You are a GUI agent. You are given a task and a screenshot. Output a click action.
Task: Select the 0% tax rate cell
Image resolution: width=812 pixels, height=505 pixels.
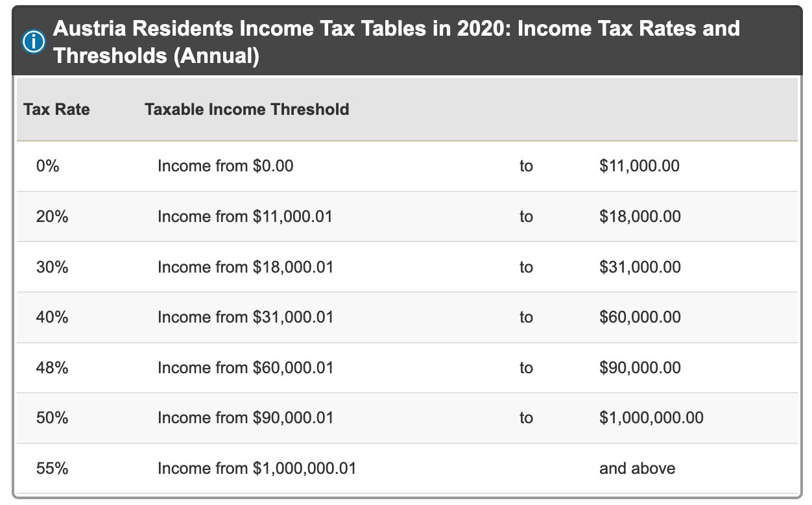pyautogui.click(x=48, y=166)
